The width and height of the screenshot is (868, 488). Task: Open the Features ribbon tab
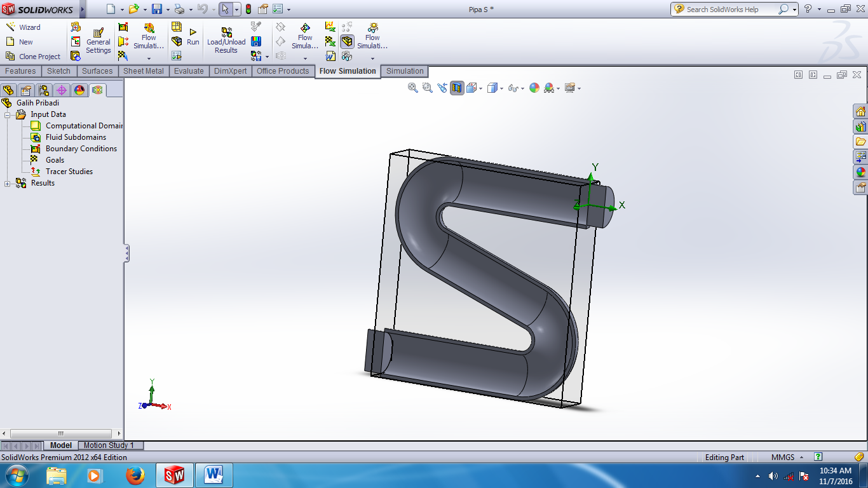click(x=21, y=71)
